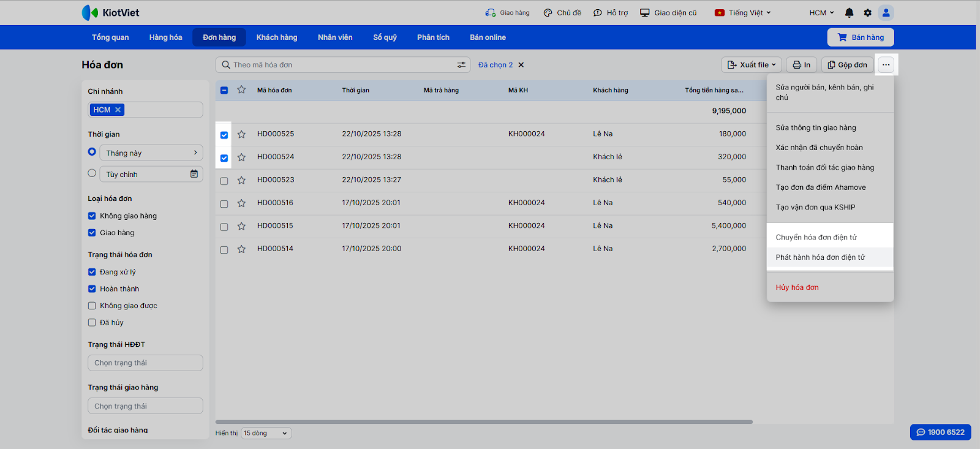Switch to the Khách hàng tab

point(276,37)
